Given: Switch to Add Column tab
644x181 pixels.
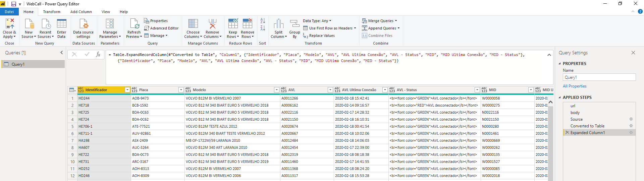Looking at the screenshot, I should (81, 12).
